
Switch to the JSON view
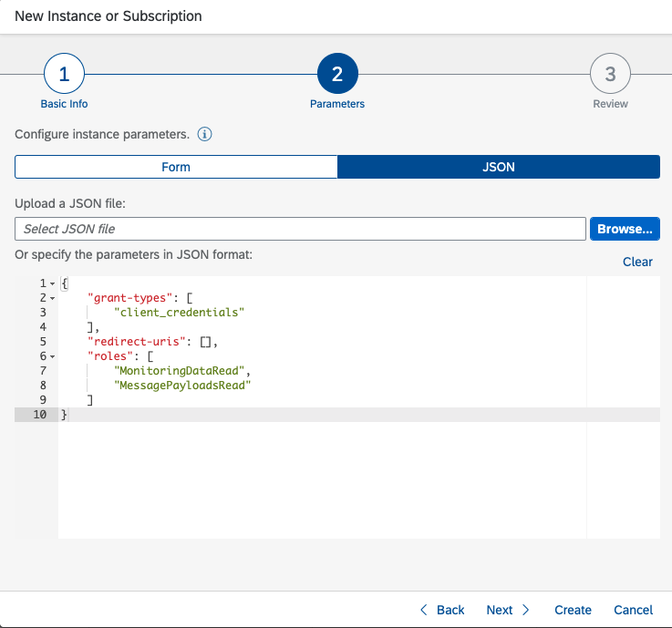pos(499,167)
